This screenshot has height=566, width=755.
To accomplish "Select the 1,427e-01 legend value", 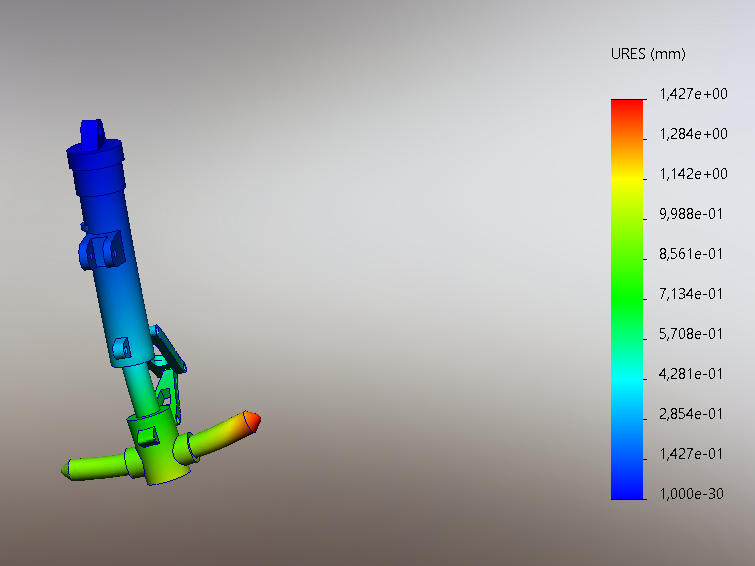I will tap(691, 454).
